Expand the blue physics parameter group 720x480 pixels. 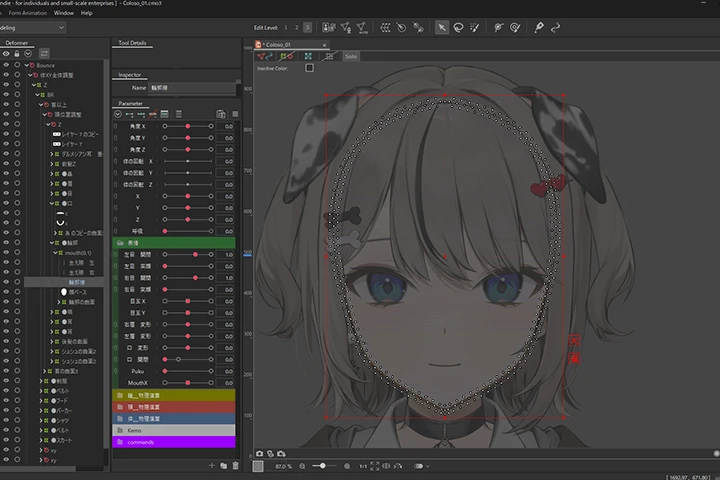click(174, 419)
